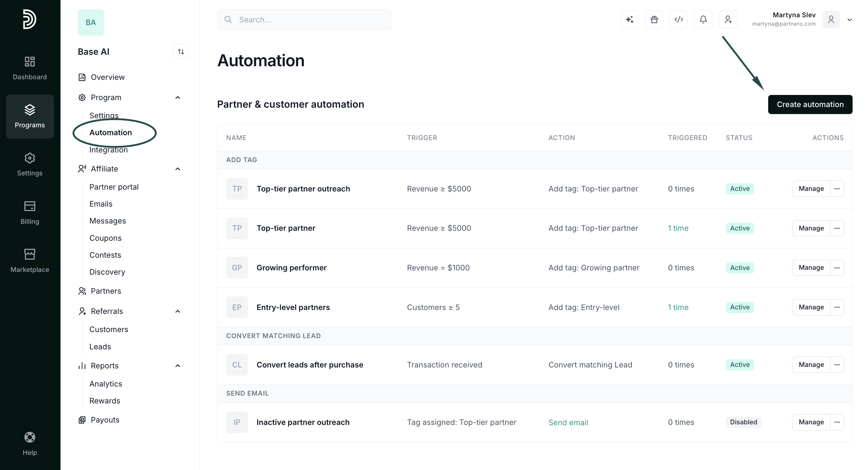This screenshot has width=868, height=470.
Task: Collapse the Affiliate menu section
Action: coord(178,169)
